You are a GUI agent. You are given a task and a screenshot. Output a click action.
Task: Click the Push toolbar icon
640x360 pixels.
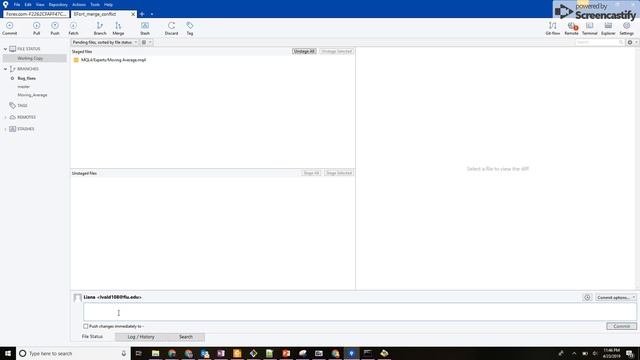point(55,28)
